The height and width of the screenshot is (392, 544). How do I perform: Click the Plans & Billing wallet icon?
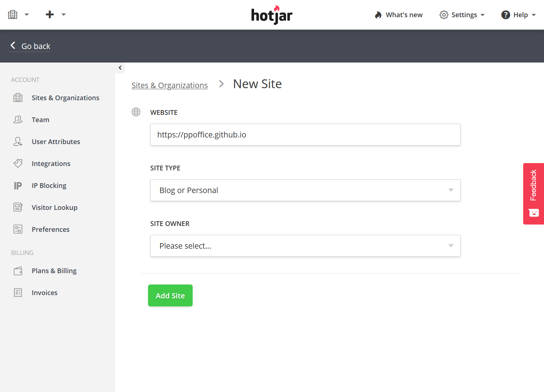(18, 271)
